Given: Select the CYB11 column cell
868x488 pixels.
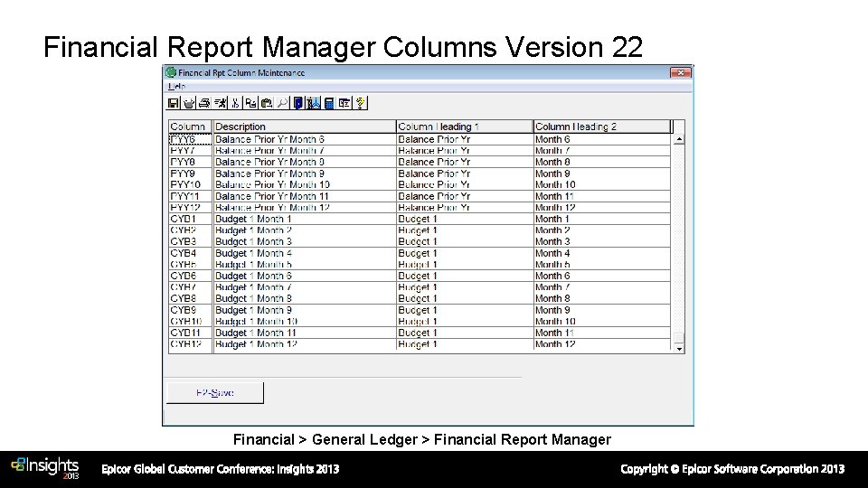Looking at the screenshot, I should [190, 333].
